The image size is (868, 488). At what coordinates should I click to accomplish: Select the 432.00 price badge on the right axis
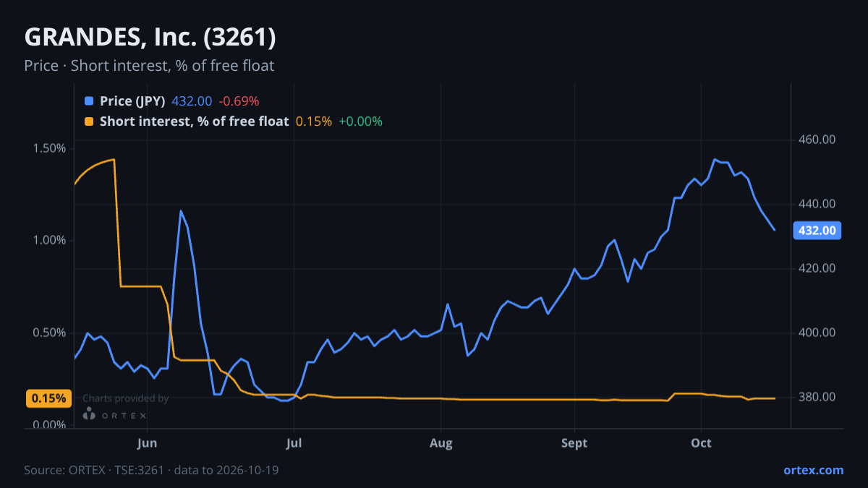click(x=817, y=231)
